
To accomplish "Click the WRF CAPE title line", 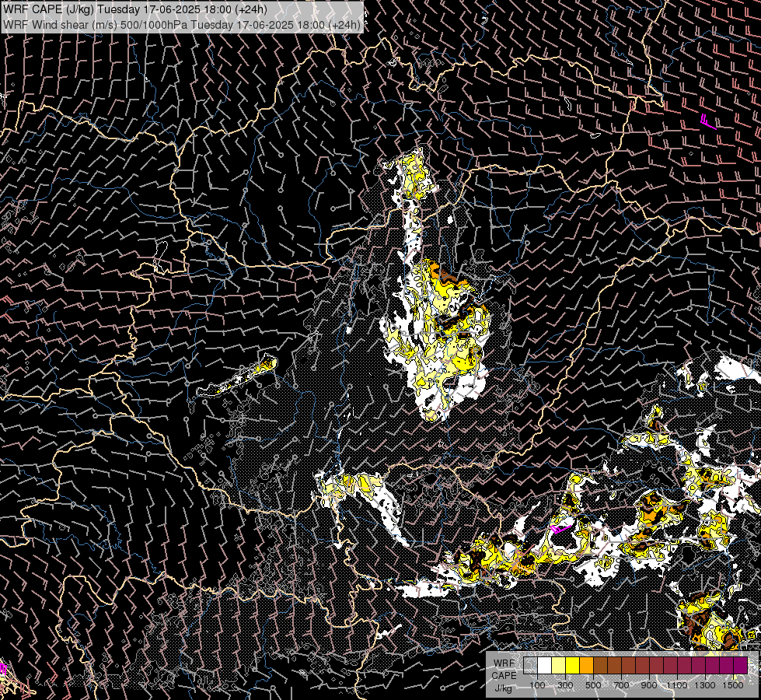I will click(x=135, y=9).
